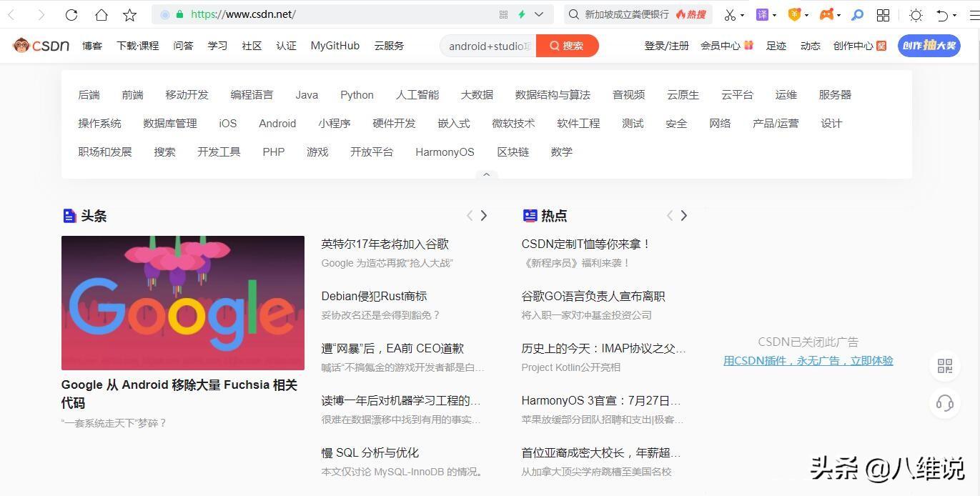
Task: Expand the game controller dropdown arrow
Action: (x=838, y=15)
